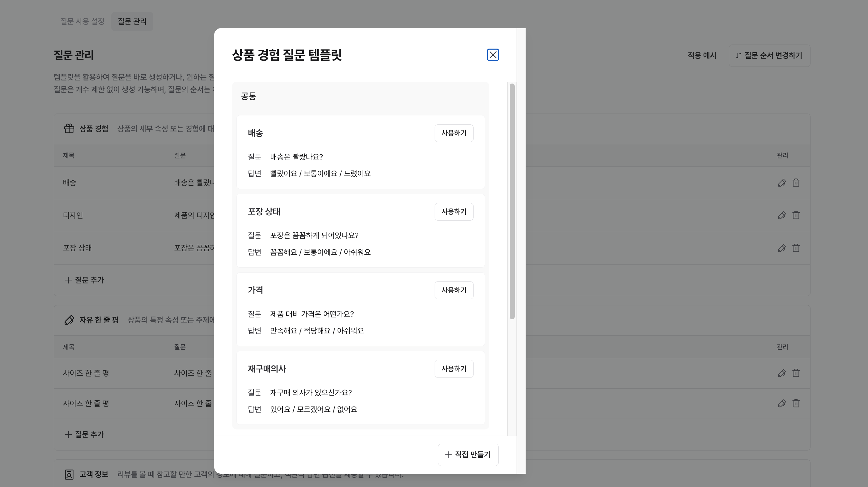
Task: Delete the 포장 상태 row with trash icon
Action: 796,248
